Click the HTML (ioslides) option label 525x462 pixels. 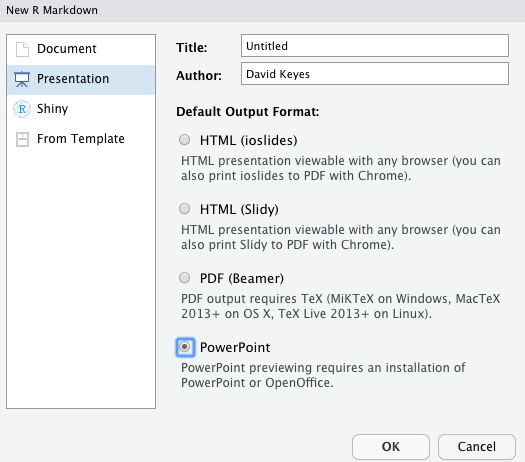(x=248, y=140)
